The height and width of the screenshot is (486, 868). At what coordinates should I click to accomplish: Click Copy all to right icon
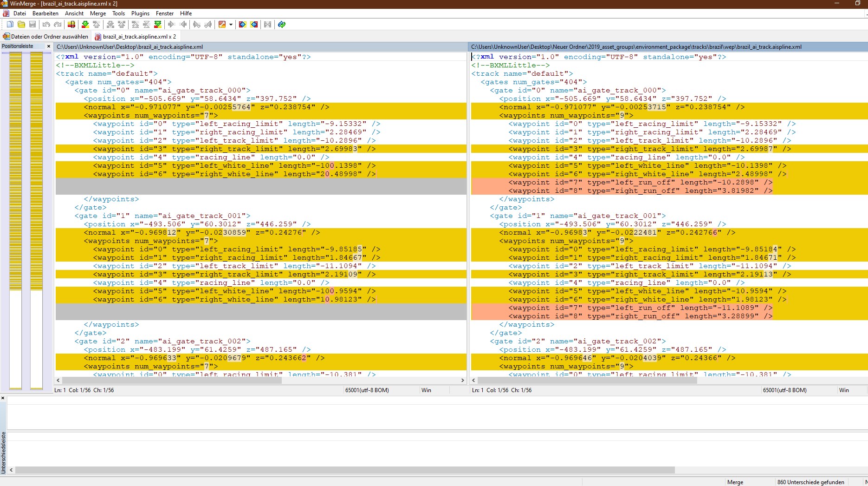pyautogui.click(x=242, y=24)
